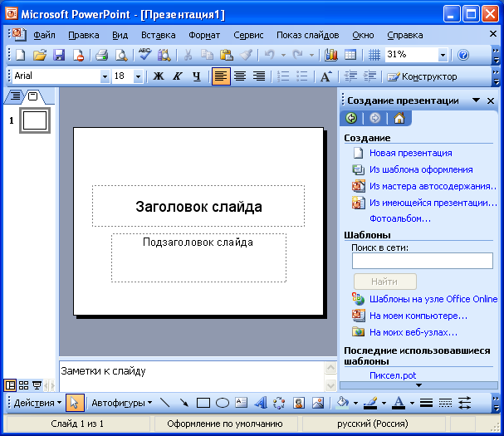Increase font size with the large A
504x436 pixels.
point(325,76)
